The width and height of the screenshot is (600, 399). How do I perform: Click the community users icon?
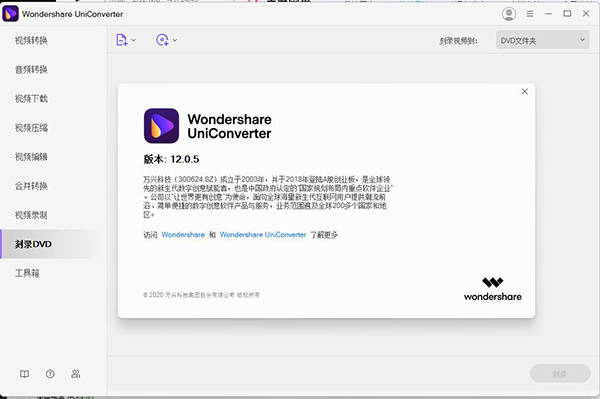76,374
